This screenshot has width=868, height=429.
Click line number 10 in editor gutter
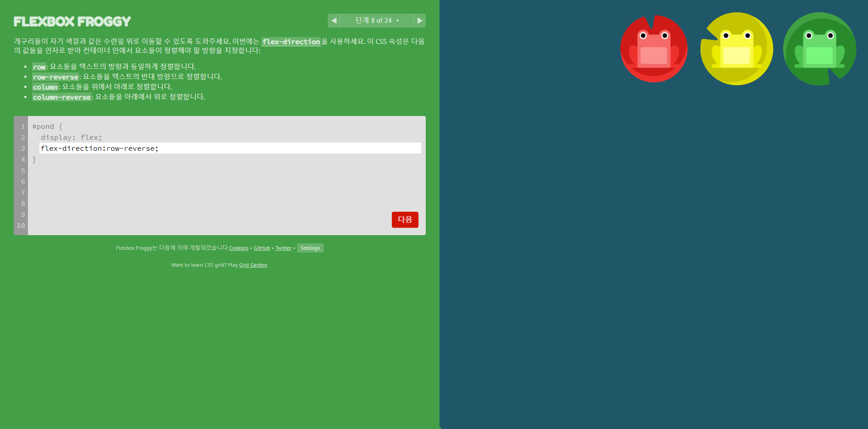(21, 225)
